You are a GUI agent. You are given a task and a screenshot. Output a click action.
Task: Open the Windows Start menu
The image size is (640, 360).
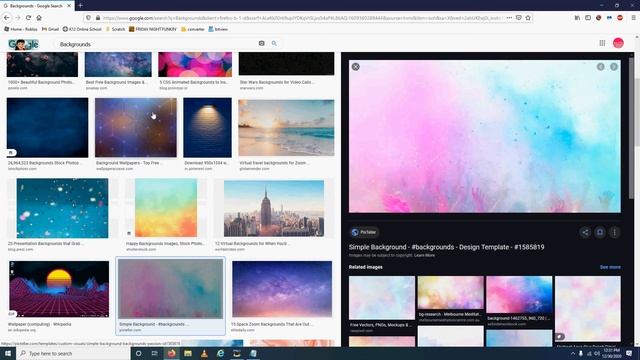point(8,353)
